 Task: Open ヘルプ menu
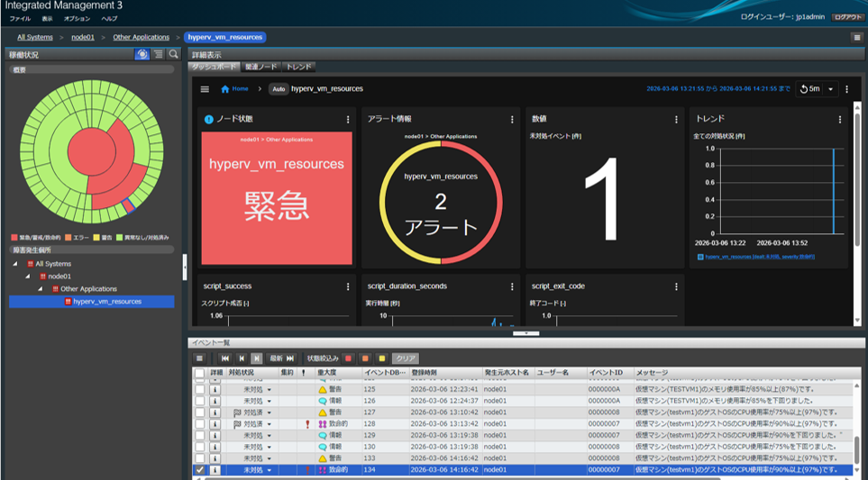coord(109,19)
